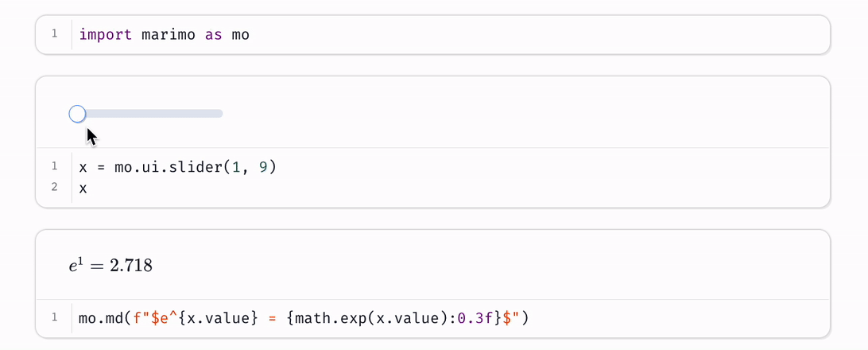Click line number 2 in the slider cell
The width and height of the screenshot is (868, 350).
[54, 188]
